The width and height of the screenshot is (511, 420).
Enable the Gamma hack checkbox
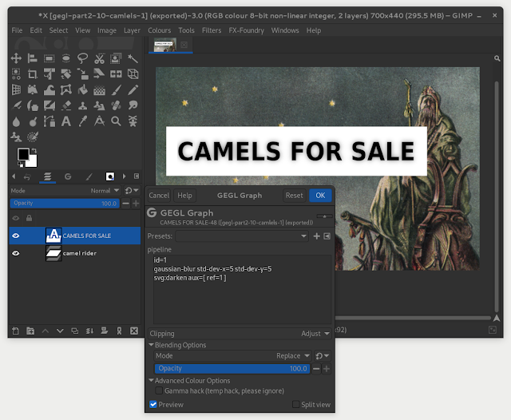159,390
